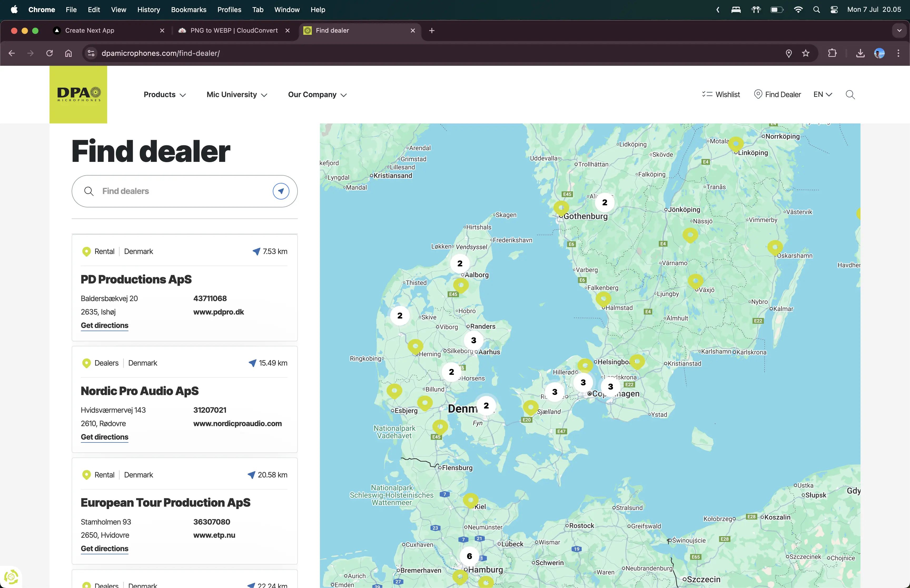Open the www.etp.nu link
Screen dimensions: 910x588
(214, 535)
